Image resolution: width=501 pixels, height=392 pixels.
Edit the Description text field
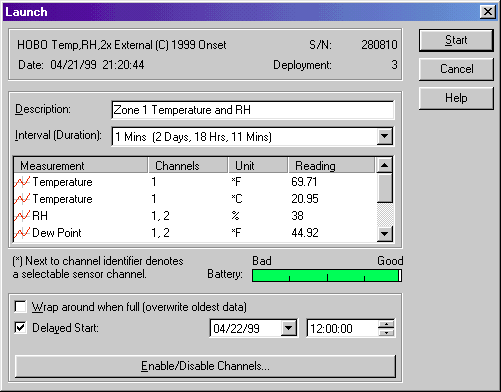pos(253,110)
